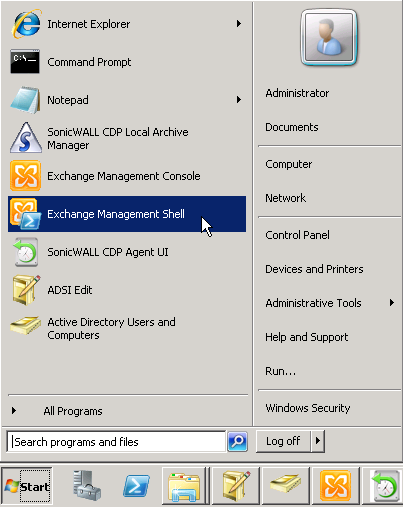Open Server Manager from taskbar
403x507 pixels.
(x=87, y=486)
